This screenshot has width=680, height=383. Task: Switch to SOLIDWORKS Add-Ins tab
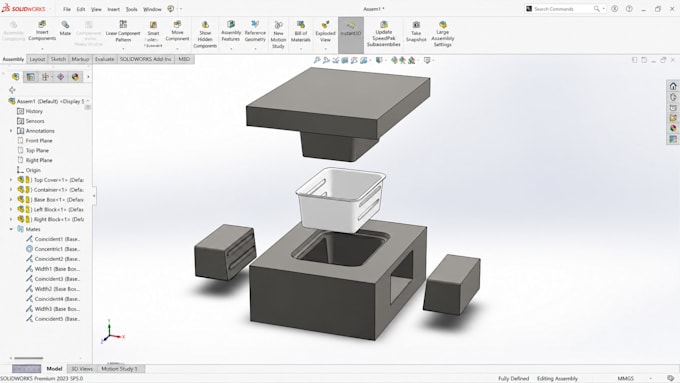(x=145, y=59)
